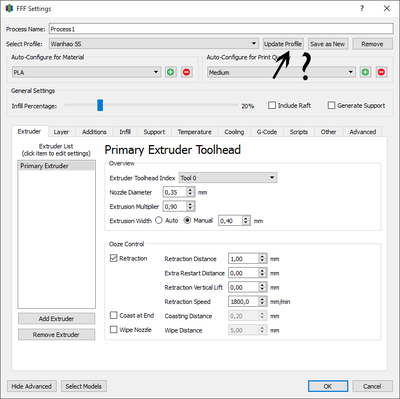The height and width of the screenshot is (399, 400).
Task: Add a new print quality with green plus
Action: coord(365,72)
